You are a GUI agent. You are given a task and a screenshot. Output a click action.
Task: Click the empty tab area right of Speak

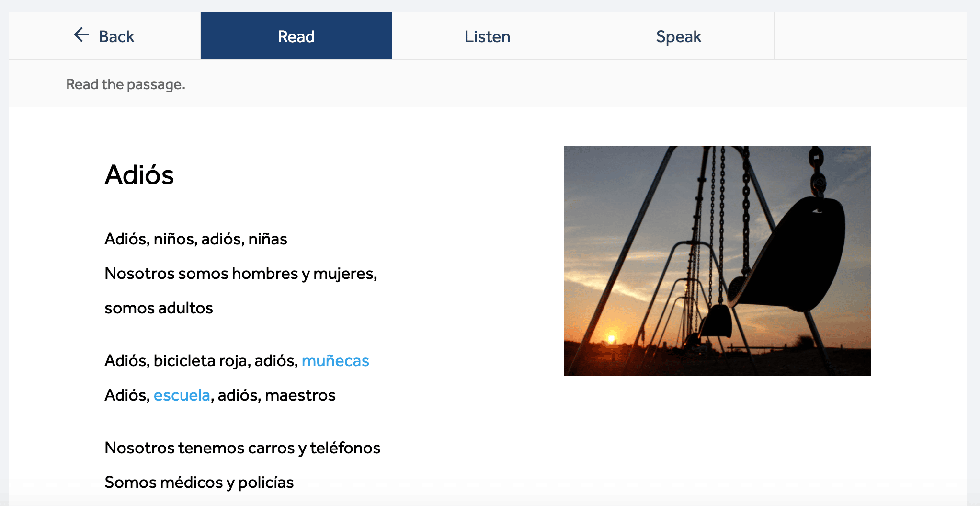click(x=870, y=36)
